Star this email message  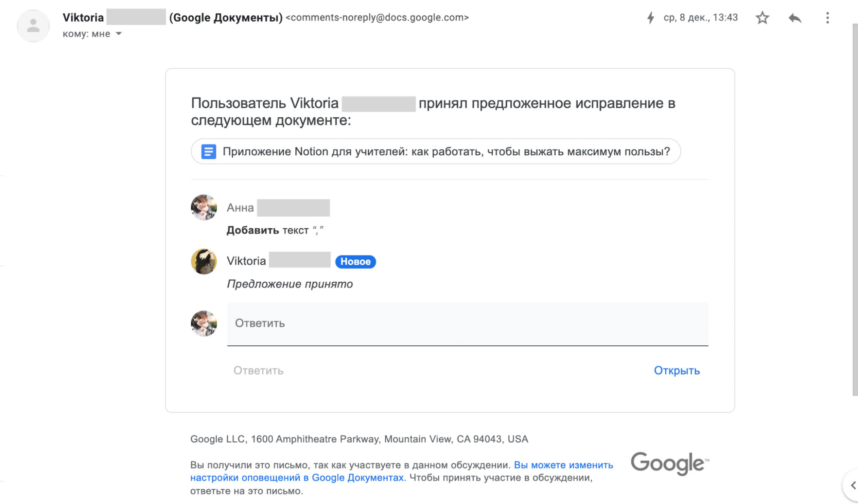(762, 18)
